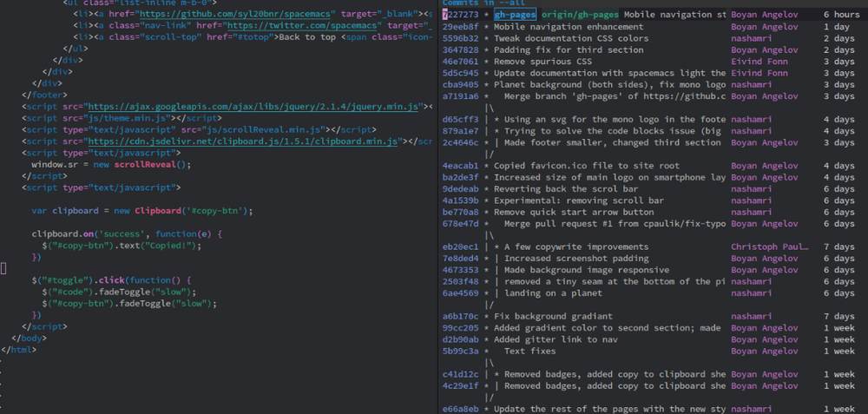Place cursor on 'Back to top' anchor text
Viewport: 868px width, 414px height.
(308, 38)
